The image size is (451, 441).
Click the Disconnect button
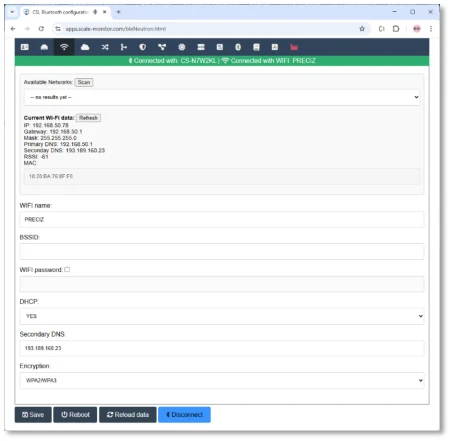(x=184, y=415)
